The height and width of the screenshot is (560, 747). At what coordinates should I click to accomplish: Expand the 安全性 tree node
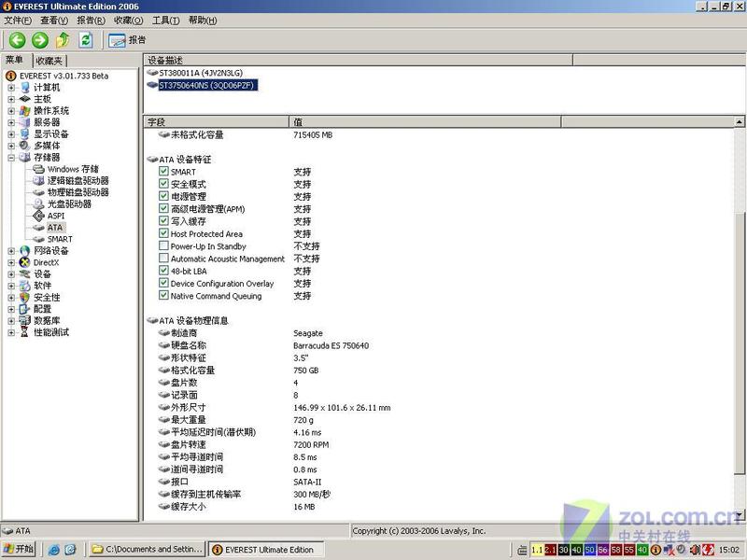11,298
